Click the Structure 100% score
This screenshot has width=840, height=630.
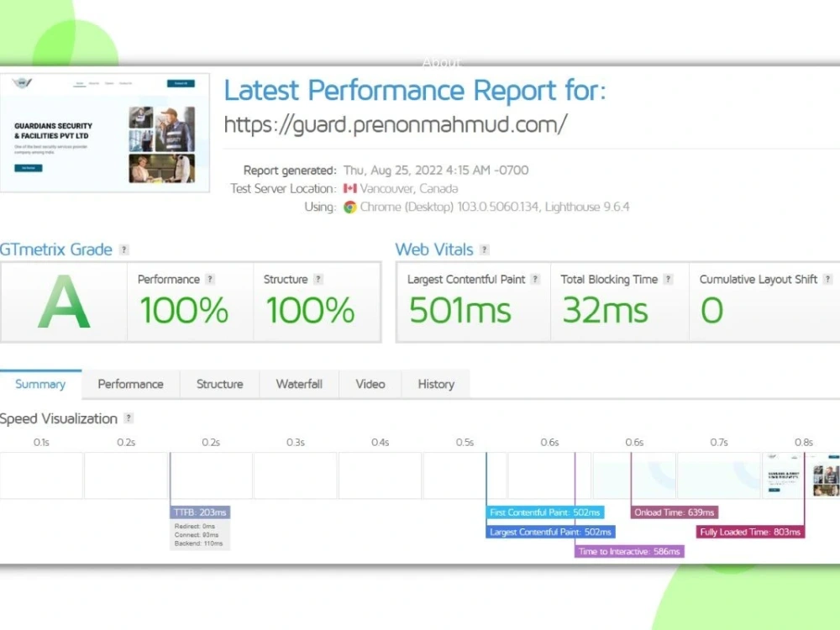pos(310,311)
